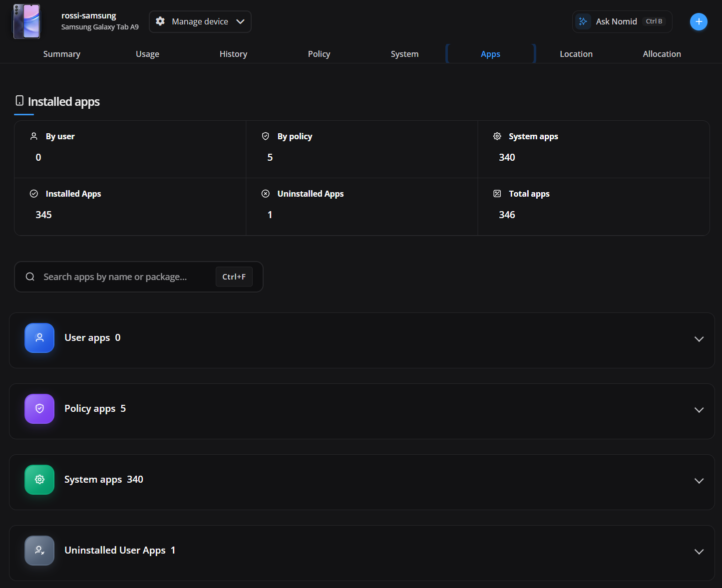Click the Installed apps phone icon
The width and height of the screenshot is (722, 588).
[x=19, y=101]
